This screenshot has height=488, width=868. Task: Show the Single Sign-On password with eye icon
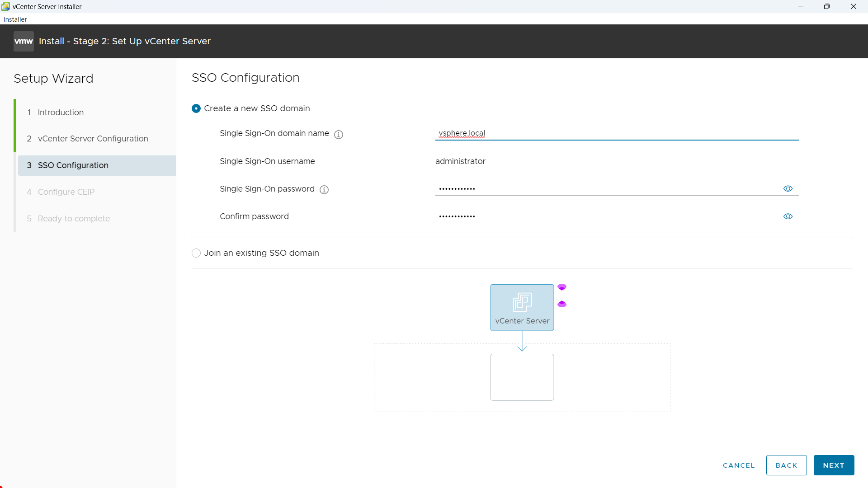[788, 188]
